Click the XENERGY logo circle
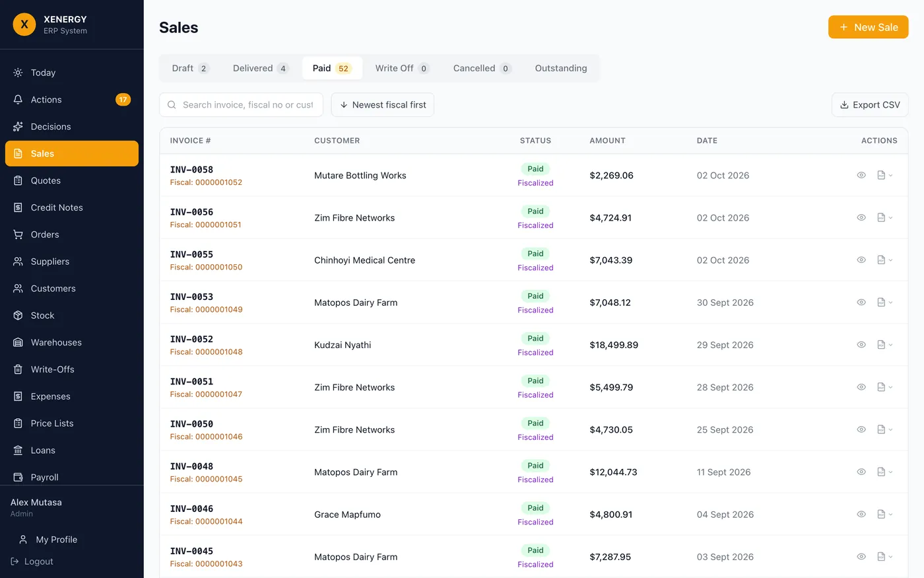 pyautogui.click(x=24, y=24)
